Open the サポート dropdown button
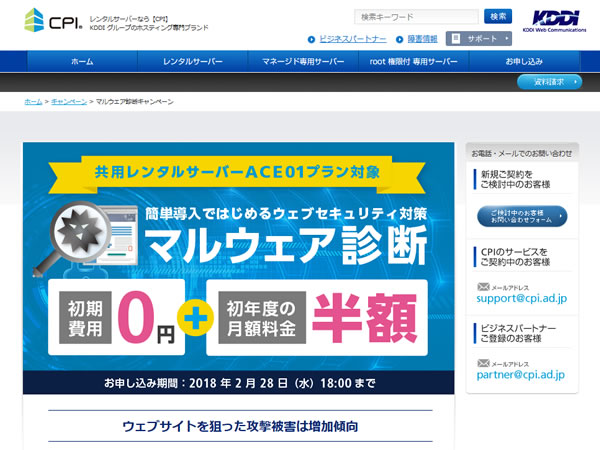 tap(479, 39)
